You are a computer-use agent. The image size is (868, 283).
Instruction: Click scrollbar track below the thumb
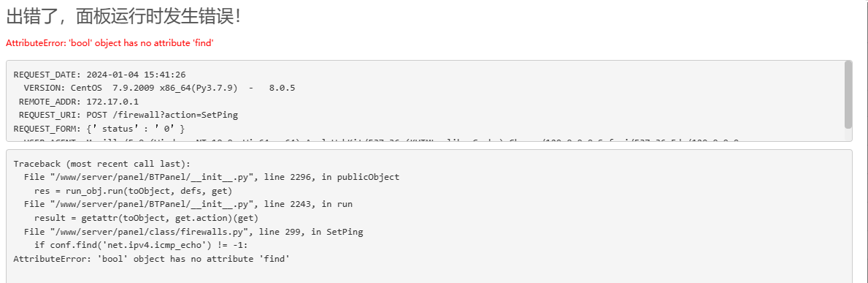848,135
